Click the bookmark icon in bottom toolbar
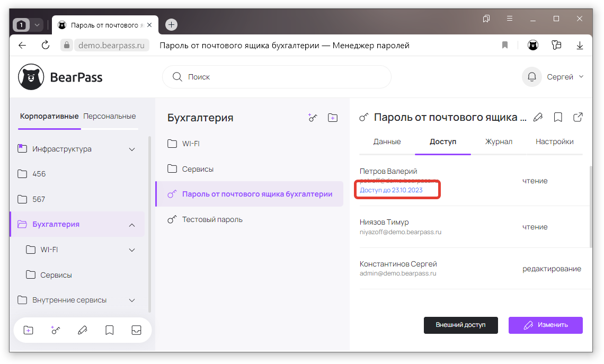 click(109, 330)
